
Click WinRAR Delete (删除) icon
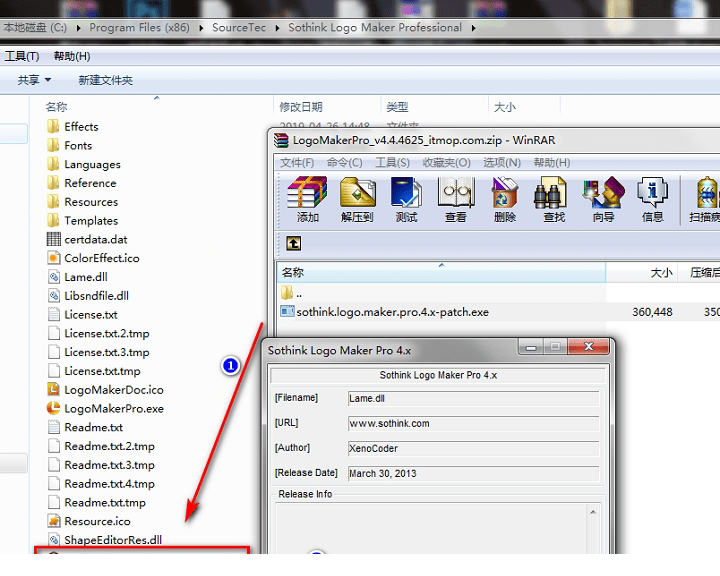(505, 199)
